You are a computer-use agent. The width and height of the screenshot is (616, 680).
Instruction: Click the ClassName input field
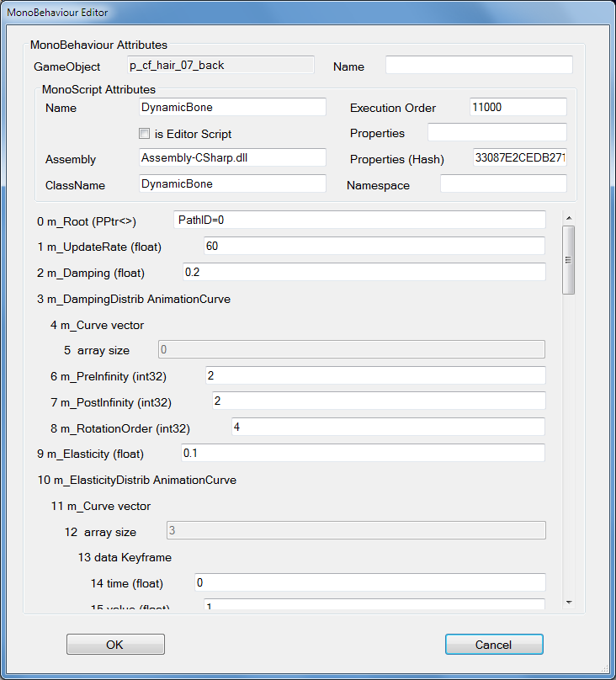click(x=232, y=183)
